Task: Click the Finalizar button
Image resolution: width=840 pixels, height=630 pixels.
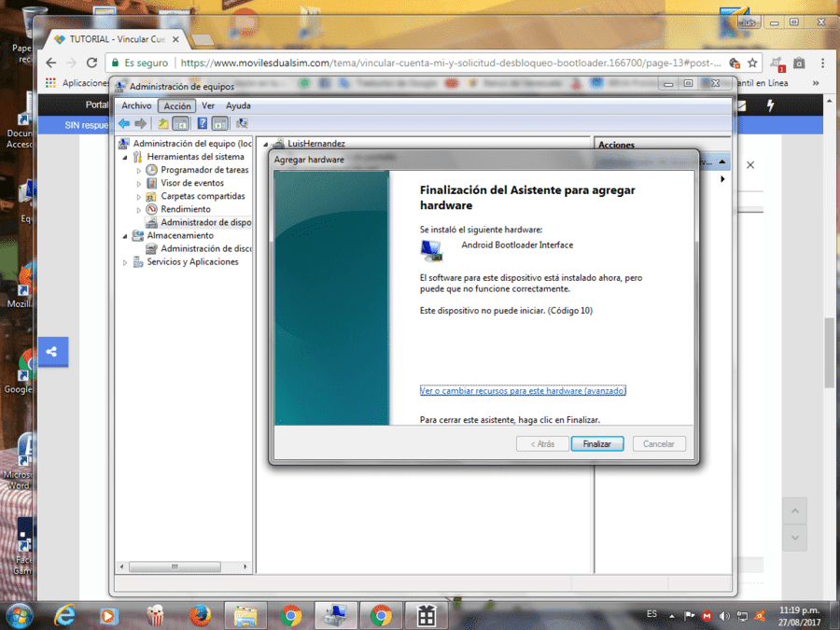Action: pyautogui.click(x=597, y=443)
